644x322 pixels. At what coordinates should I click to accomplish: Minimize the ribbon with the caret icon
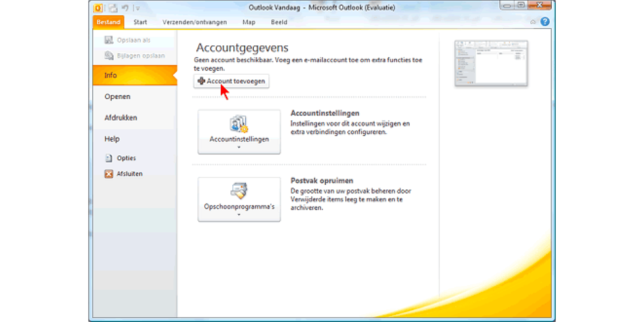533,22
